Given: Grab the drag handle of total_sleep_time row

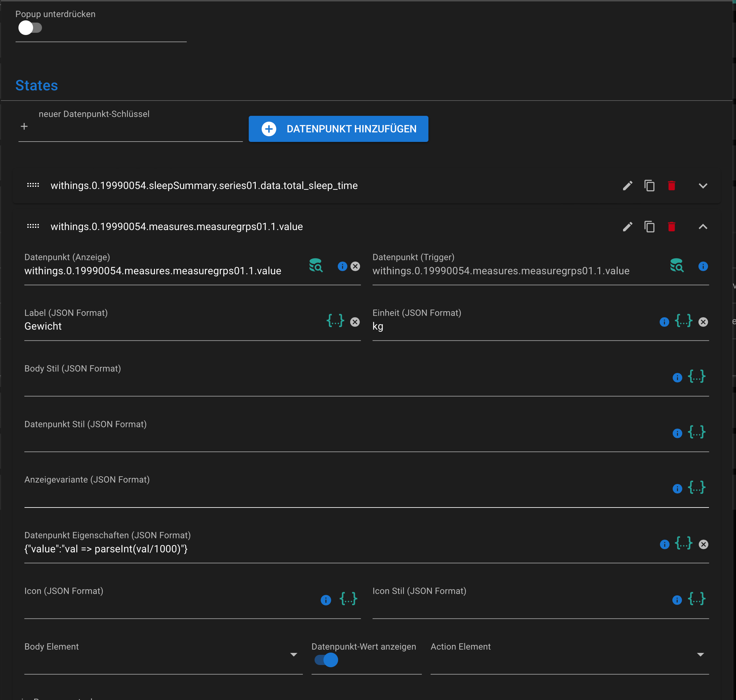Looking at the screenshot, I should coord(33,185).
